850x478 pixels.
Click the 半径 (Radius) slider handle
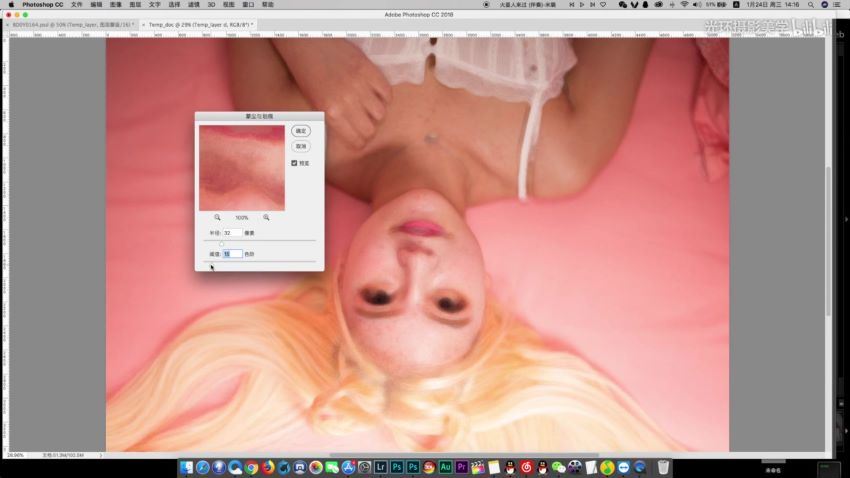tap(221, 243)
